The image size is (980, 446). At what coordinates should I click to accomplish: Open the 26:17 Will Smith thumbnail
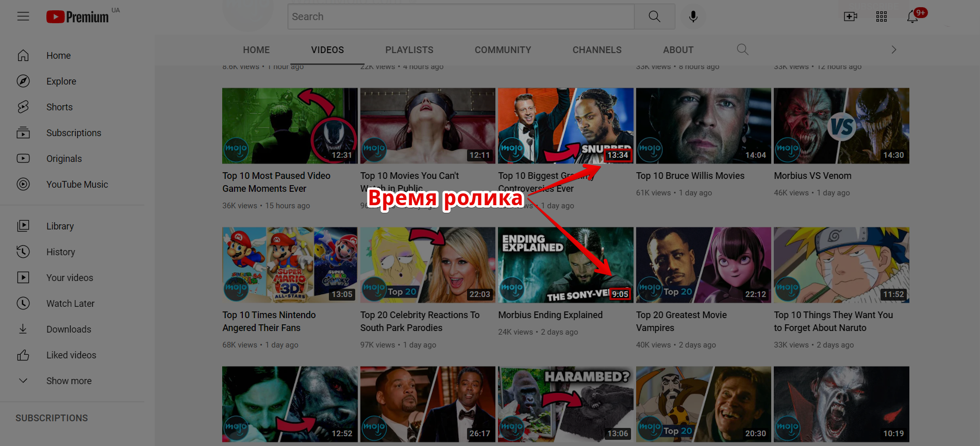[x=428, y=404]
